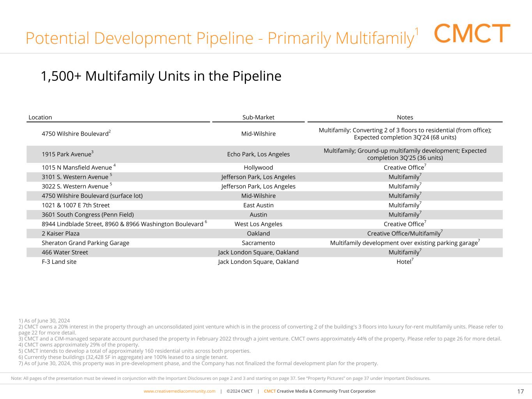Click the 1915 Park Avenue location cell
Viewport: 532px width, 399px height.
pyautogui.click(x=67, y=154)
